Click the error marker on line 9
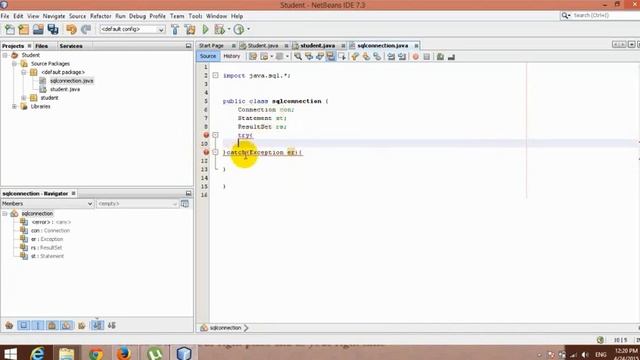The height and width of the screenshot is (360, 640). [206, 135]
